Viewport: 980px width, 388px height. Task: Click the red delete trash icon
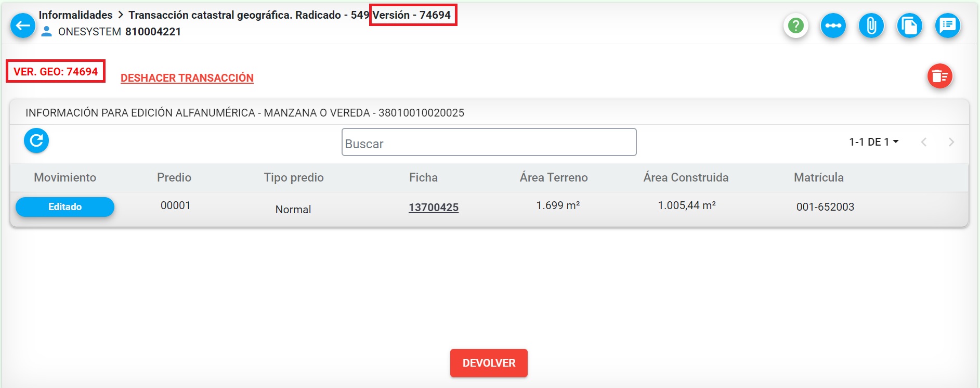(x=940, y=76)
